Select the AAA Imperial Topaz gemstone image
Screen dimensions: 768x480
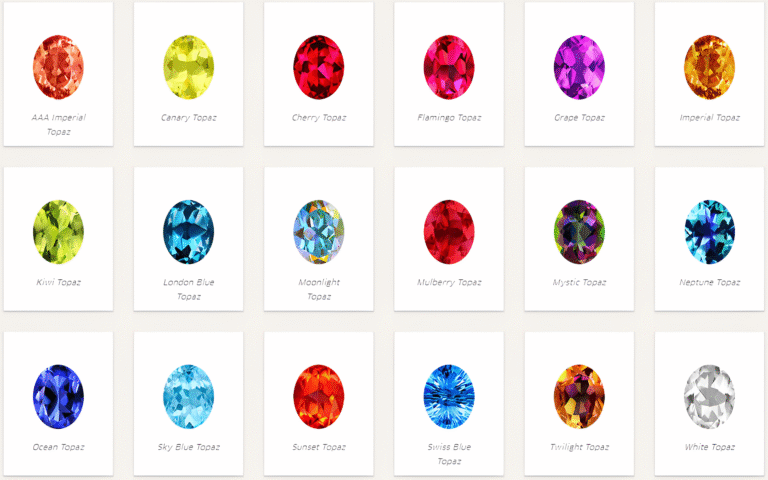coord(58,67)
